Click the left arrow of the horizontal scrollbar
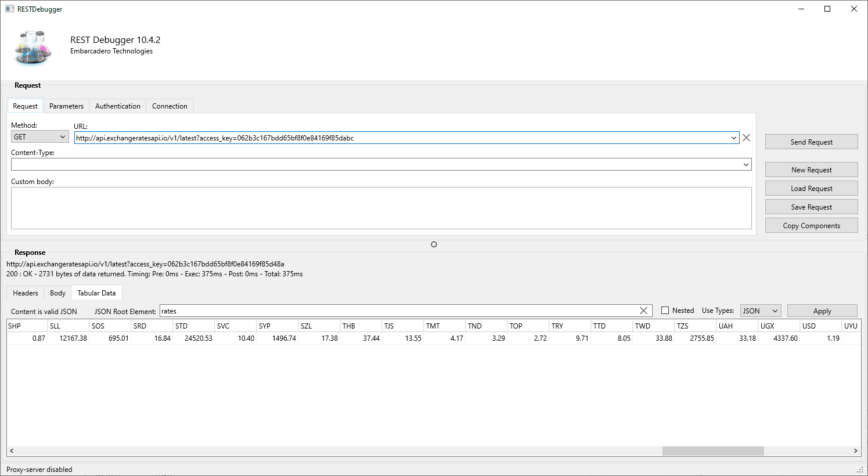This screenshot has height=476, width=868. click(x=11, y=450)
